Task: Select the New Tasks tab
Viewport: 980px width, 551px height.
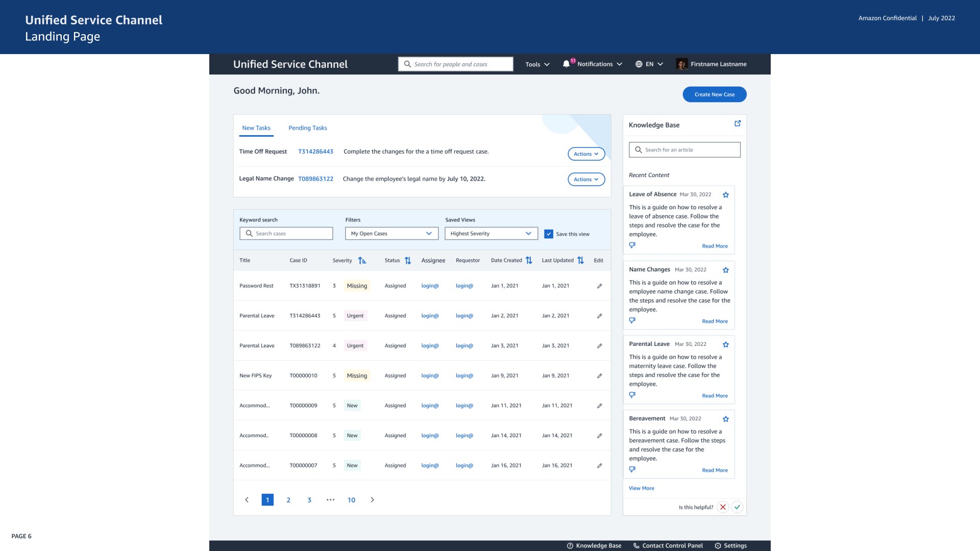Action: click(x=256, y=128)
